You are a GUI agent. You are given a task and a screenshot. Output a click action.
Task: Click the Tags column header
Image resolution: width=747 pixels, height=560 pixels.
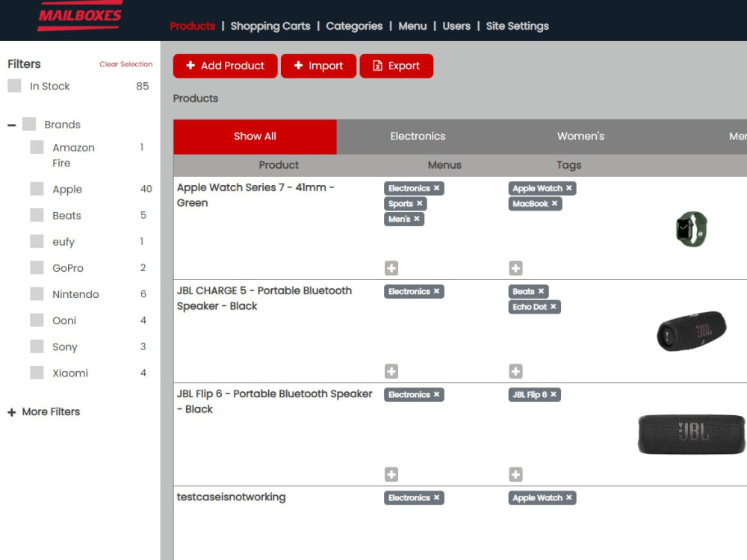[568, 165]
